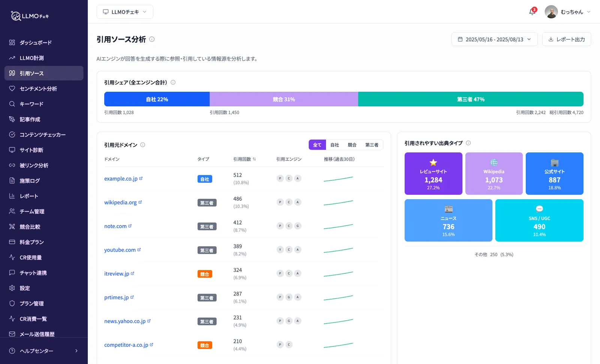Image resolution: width=600 pixels, height=364 pixels.
Task: Click the Y engine badge in youtube.com row
Action: click(280, 249)
